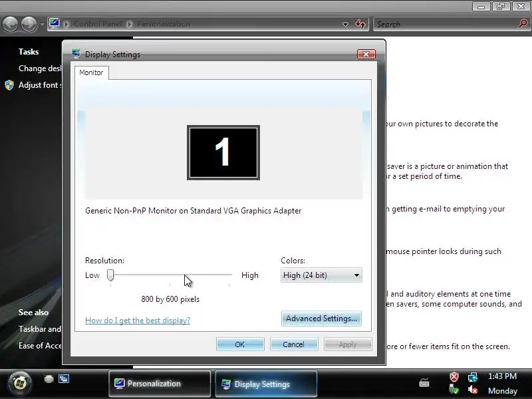Viewport: 532px width, 399px height.
Task: Switch to Personalization taskbar button
Action: (x=160, y=384)
